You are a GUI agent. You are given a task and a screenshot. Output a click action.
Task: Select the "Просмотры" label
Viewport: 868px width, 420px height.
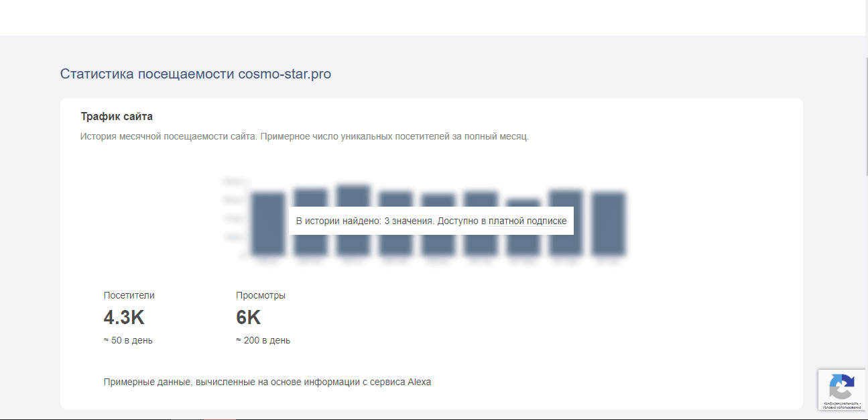261,294
